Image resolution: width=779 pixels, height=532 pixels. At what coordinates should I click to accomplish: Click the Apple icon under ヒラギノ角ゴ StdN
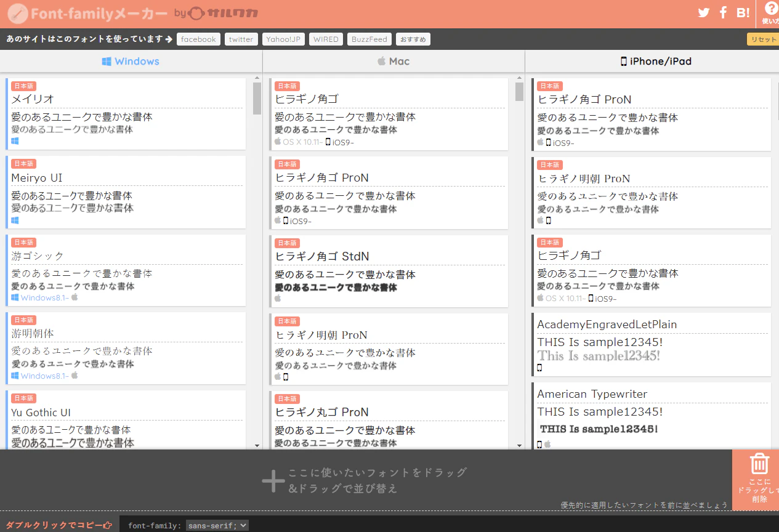[278, 298]
